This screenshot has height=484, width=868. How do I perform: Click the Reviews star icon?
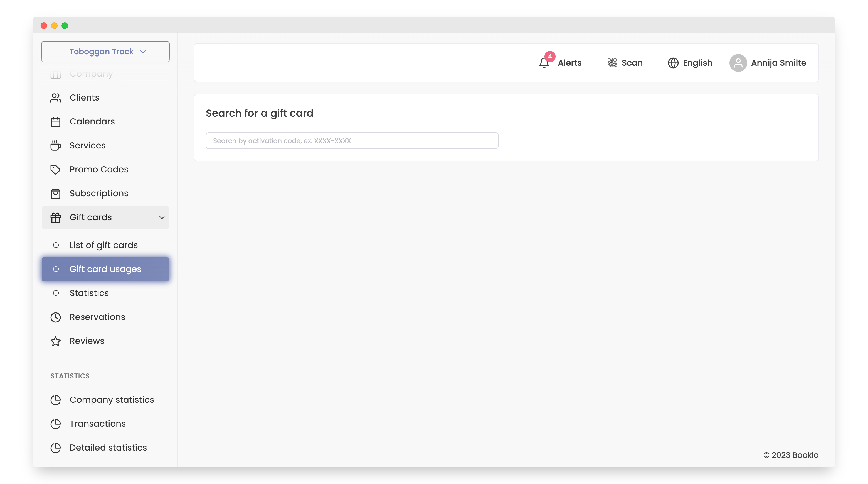(x=56, y=341)
